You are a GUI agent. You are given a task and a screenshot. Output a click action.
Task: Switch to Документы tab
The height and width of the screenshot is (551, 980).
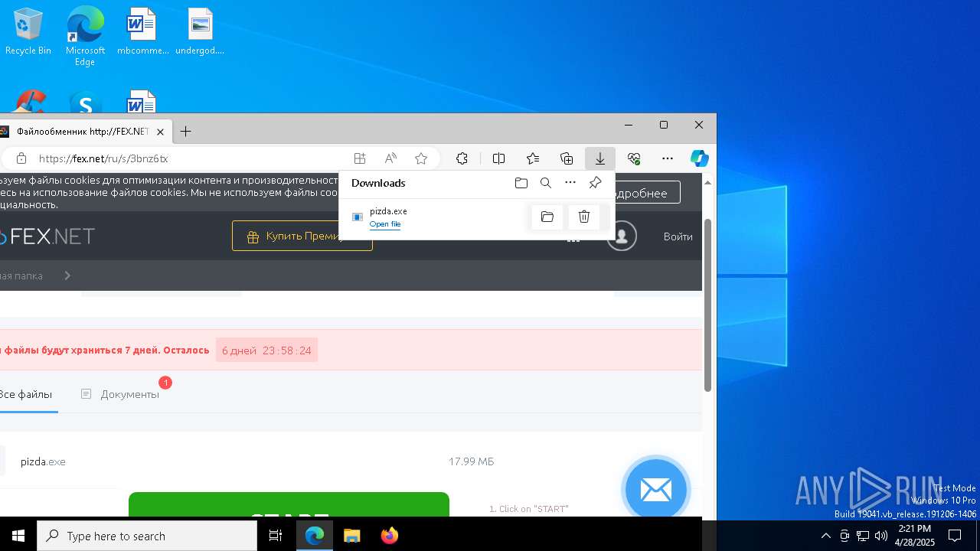pos(121,394)
